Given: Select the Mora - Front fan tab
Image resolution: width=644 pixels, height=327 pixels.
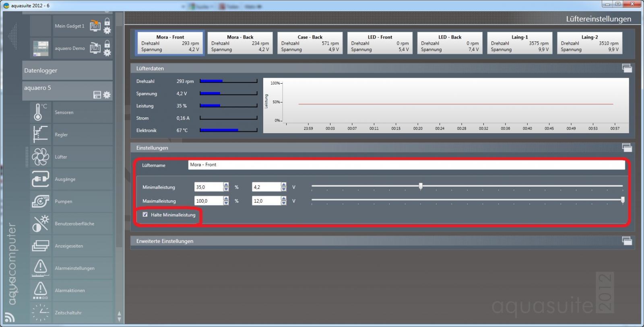Looking at the screenshot, I should 170,43.
